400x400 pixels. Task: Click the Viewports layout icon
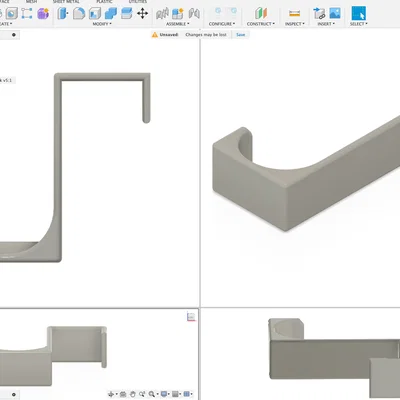(187, 394)
